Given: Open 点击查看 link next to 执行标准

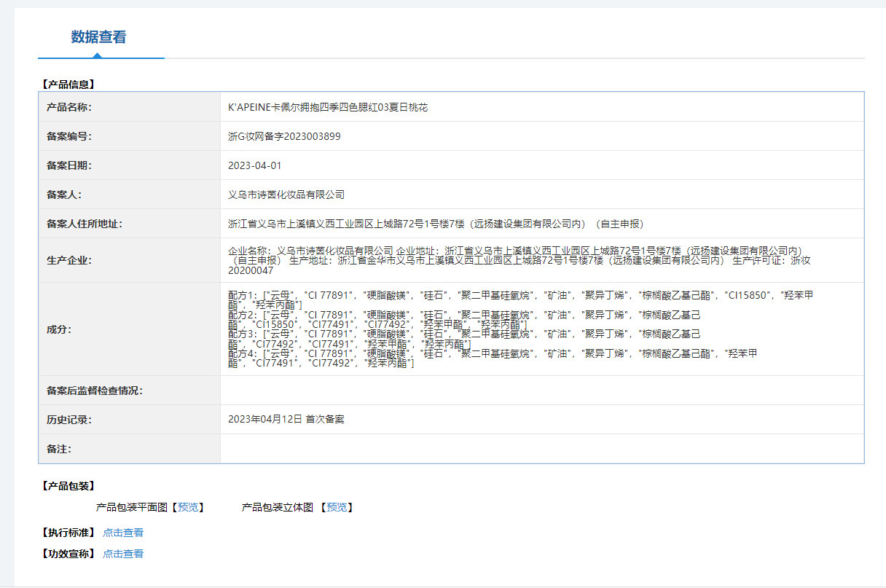Looking at the screenshot, I should [123, 533].
